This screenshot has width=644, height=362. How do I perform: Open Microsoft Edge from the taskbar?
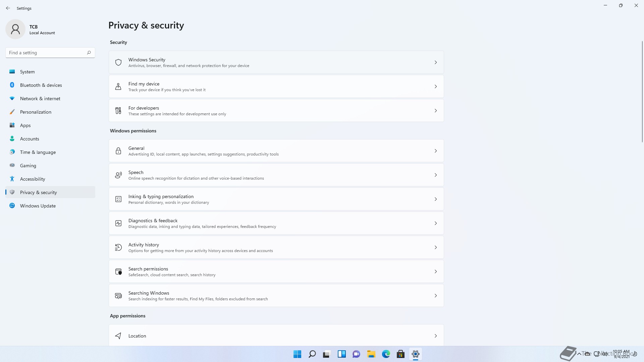(386, 354)
